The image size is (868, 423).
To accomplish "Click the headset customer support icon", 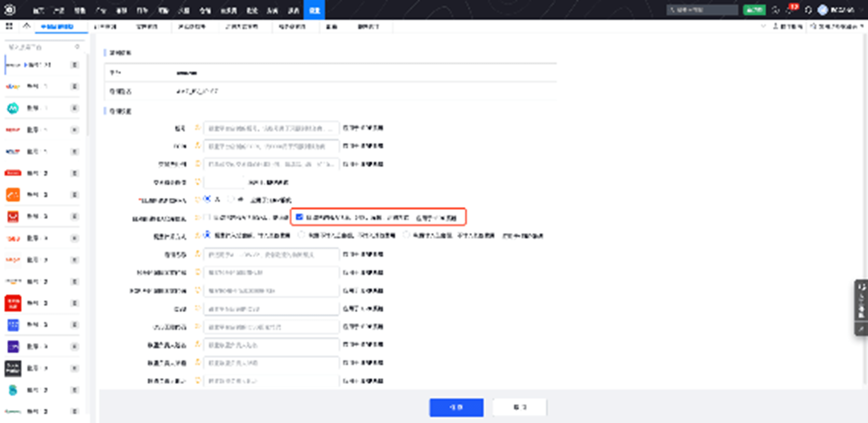I will click(808, 10).
